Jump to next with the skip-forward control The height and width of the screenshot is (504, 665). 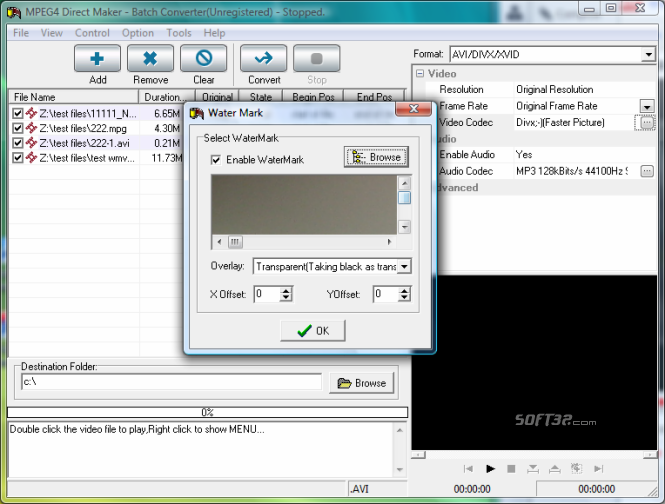(x=598, y=469)
